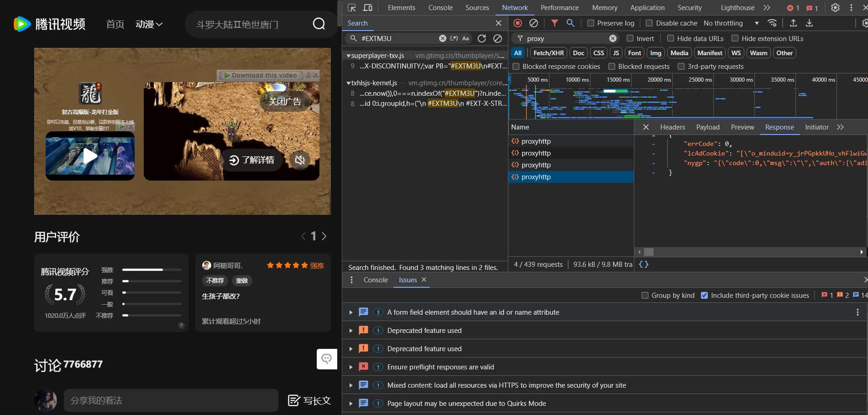Play the thumbnail video in the ad
The height and width of the screenshot is (415, 868).
point(90,156)
